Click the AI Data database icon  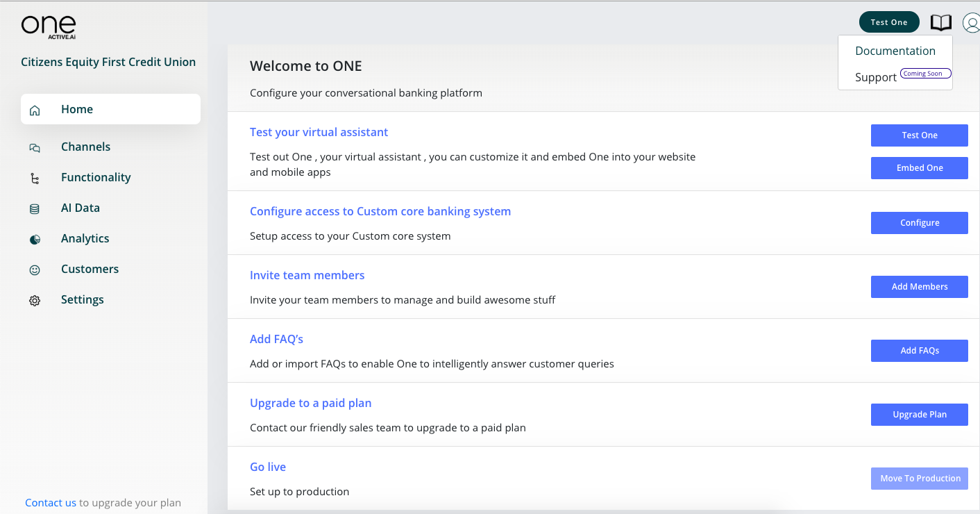pyautogui.click(x=35, y=208)
